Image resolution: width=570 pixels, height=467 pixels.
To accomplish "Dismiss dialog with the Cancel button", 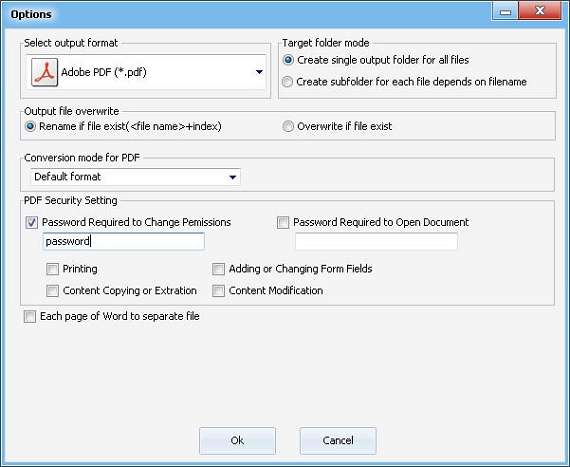I will point(338,441).
